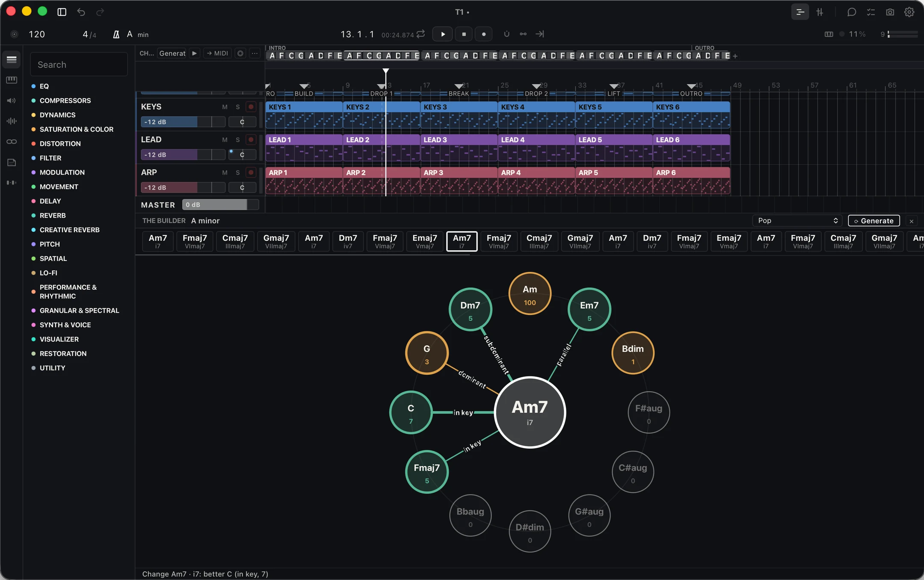
Task: Solo the KEYS track
Action: pos(238,107)
